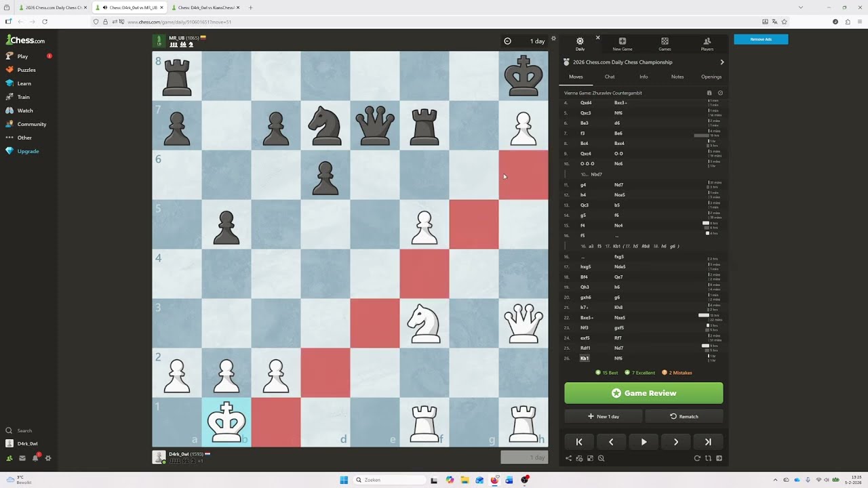Screen dimensions: 868x488
Task: Select move Kb1 in the move list
Action: pyautogui.click(x=585, y=358)
